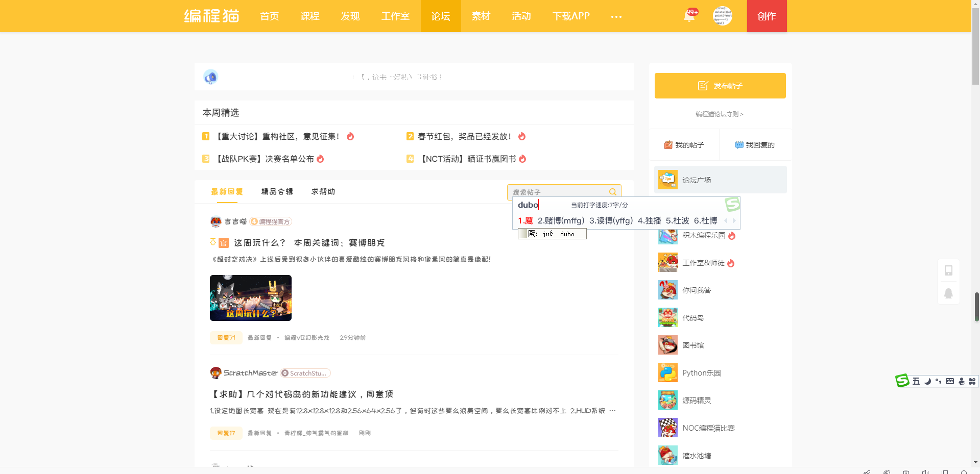Click ScratchMaster user avatar

click(216, 373)
